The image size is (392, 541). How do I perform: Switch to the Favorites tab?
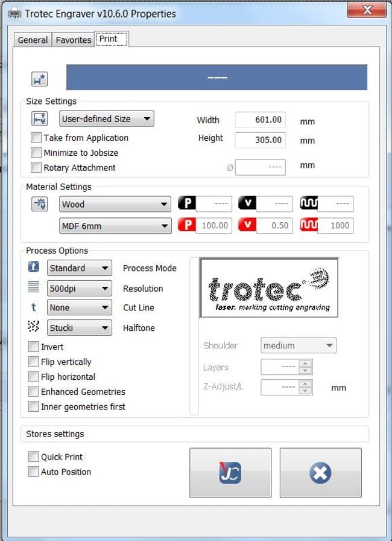[74, 40]
